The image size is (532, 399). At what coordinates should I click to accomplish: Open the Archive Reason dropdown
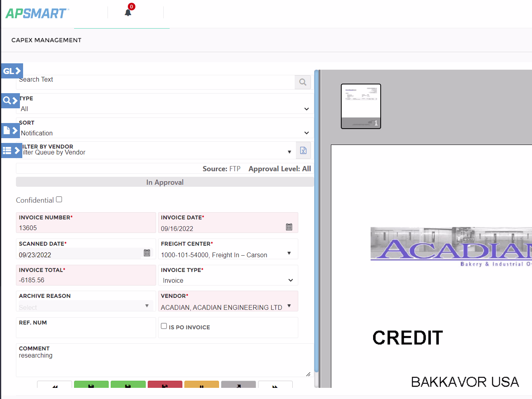pyautogui.click(x=147, y=305)
